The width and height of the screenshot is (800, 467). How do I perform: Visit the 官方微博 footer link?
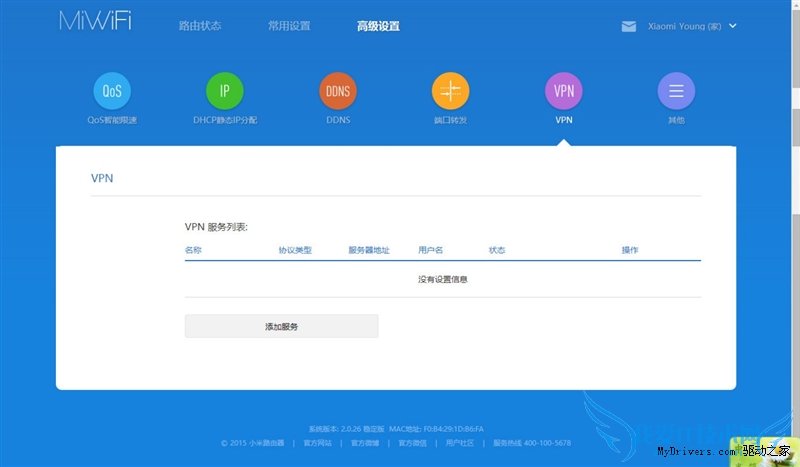pyautogui.click(x=367, y=443)
